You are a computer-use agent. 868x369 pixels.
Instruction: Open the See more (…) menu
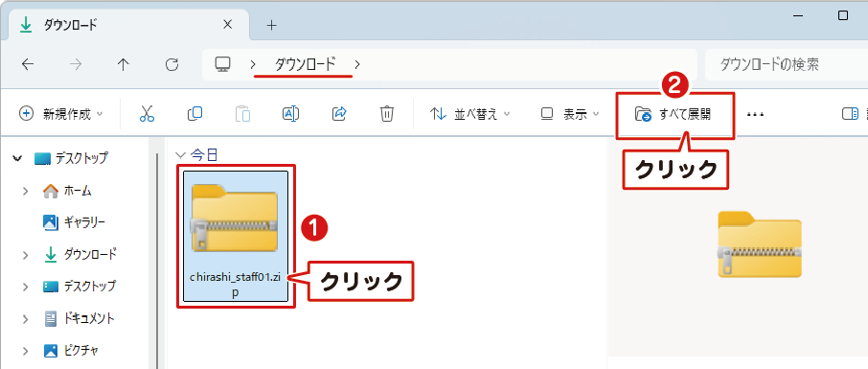[755, 115]
